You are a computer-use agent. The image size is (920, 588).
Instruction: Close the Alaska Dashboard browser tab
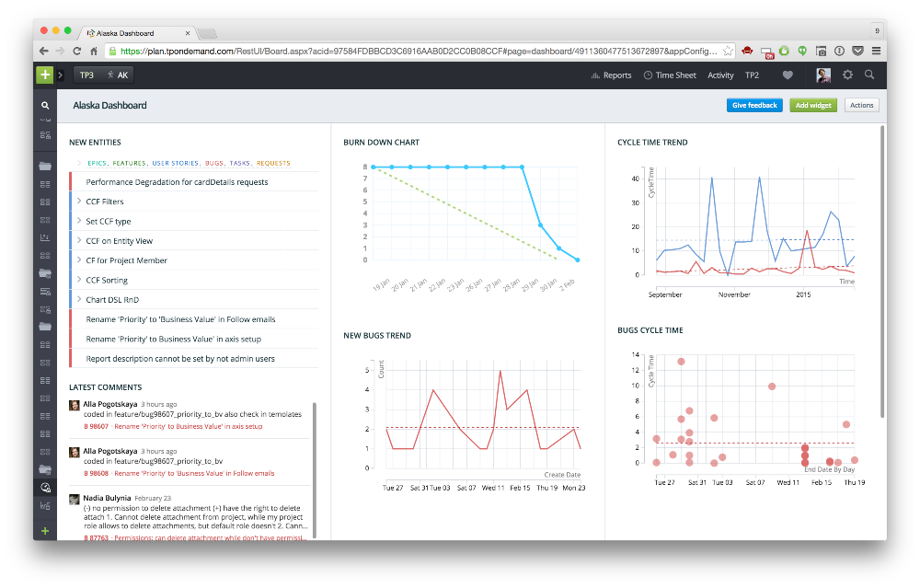[187, 33]
